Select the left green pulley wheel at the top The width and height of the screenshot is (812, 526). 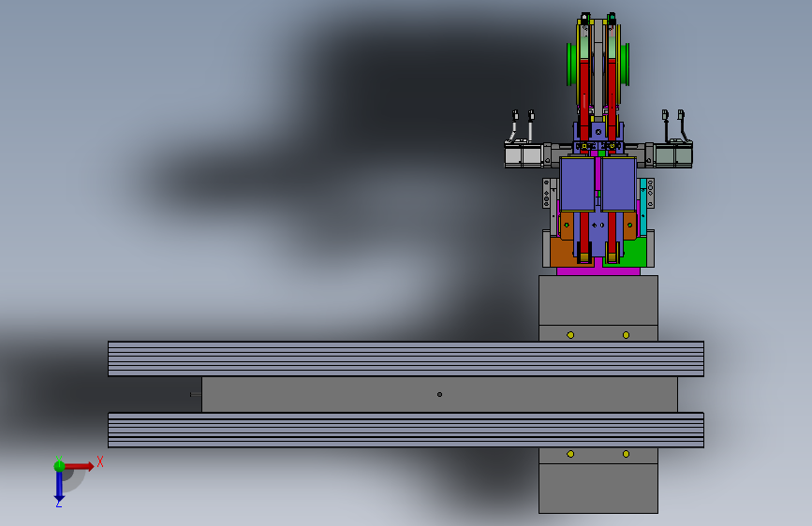571,65
